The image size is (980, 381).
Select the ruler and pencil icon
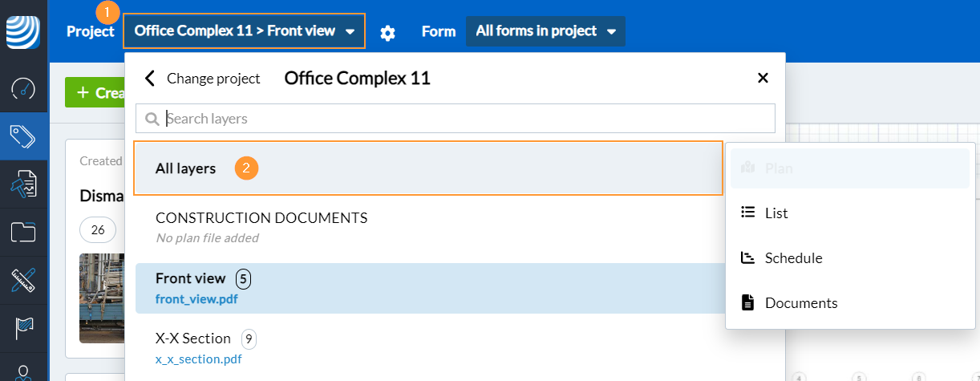pyautogui.click(x=23, y=281)
